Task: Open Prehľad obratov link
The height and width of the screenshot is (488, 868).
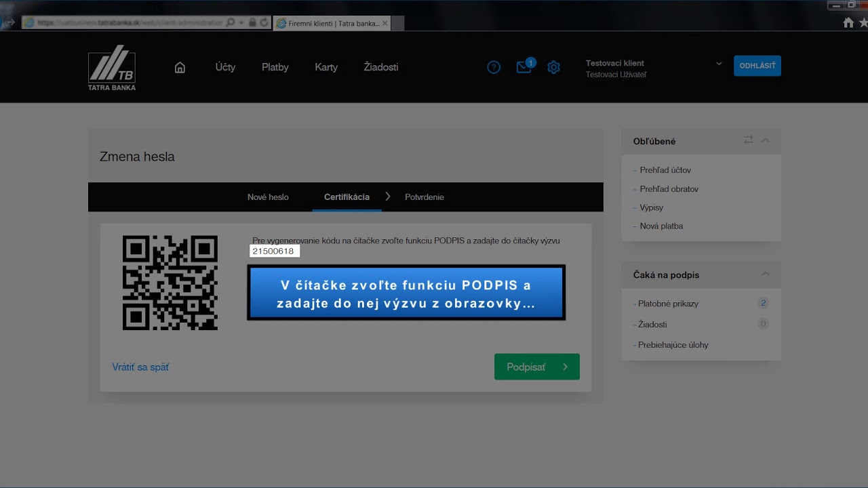Action: tap(669, 188)
